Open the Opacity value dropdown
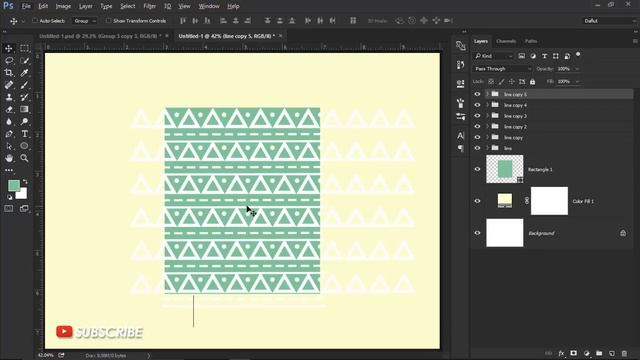Screen dimensions: 640x360 coord(577,69)
